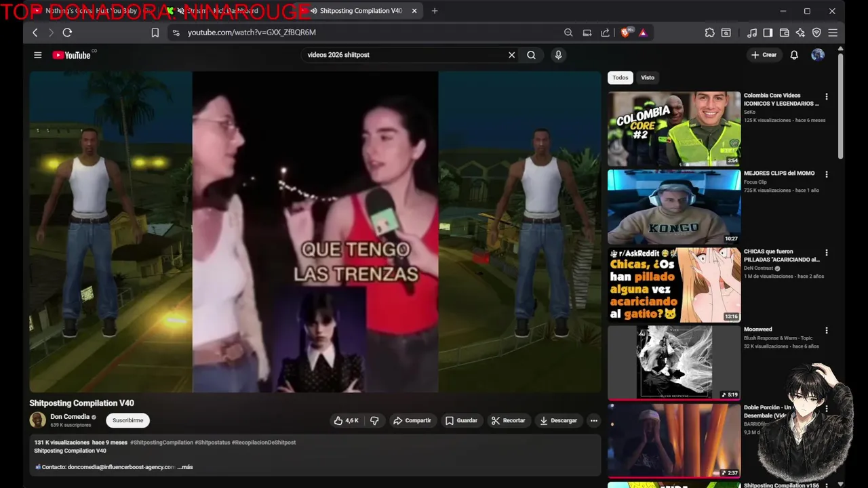This screenshot has width=868, height=488.
Task: Open the Shitposting Compilation v156 title
Action: [781, 485]
